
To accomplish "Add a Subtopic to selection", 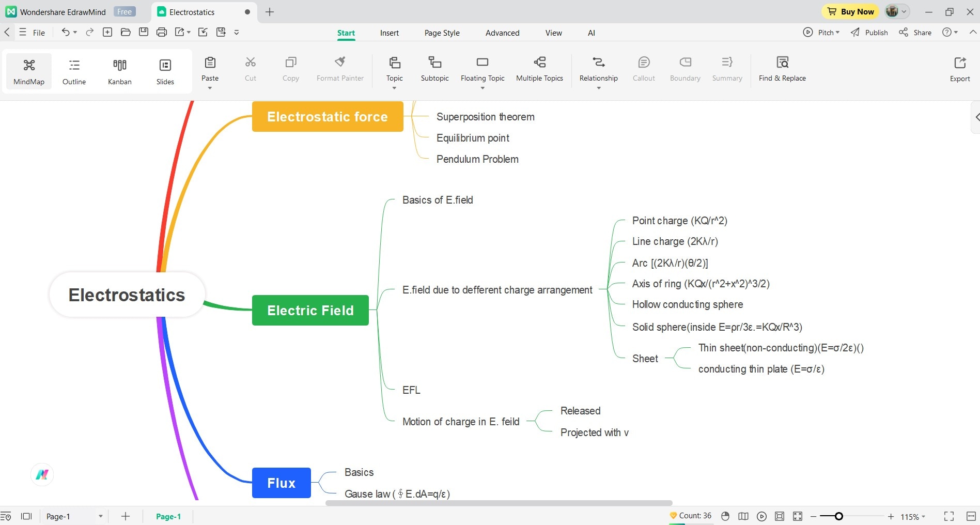I will pyautogui.click(x=434, y=69).
